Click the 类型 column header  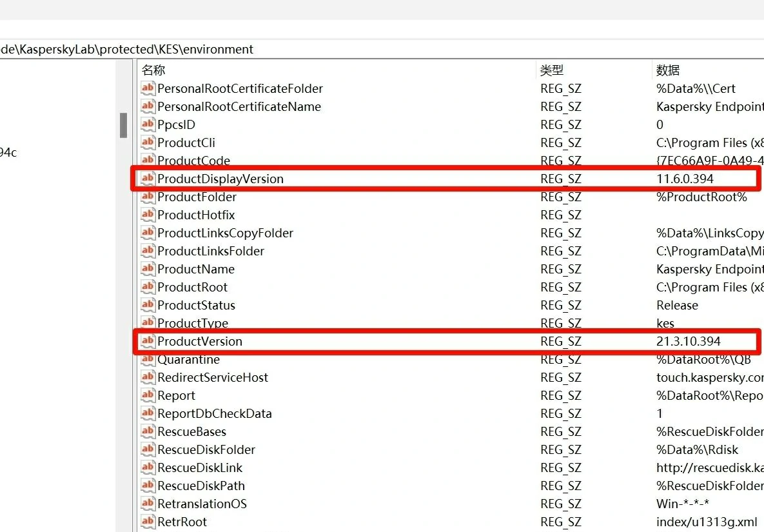(x=552, y=70)
